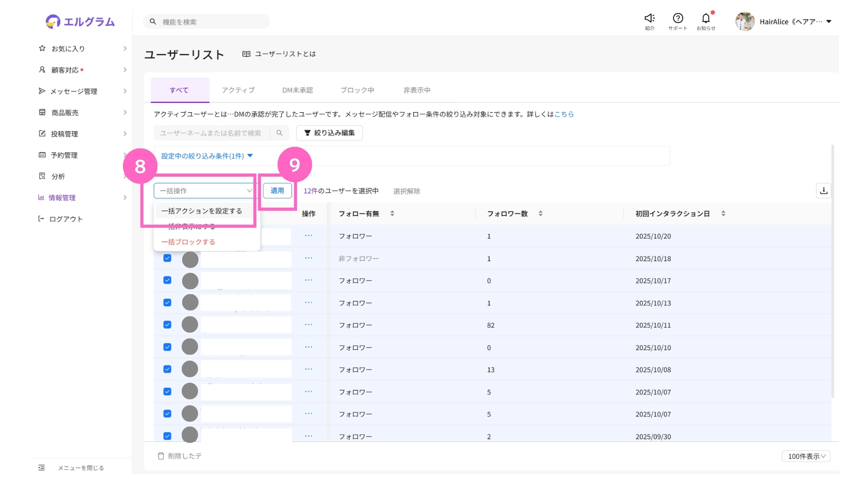
Task: Click the notification bell icon
Action: [706, 19]
